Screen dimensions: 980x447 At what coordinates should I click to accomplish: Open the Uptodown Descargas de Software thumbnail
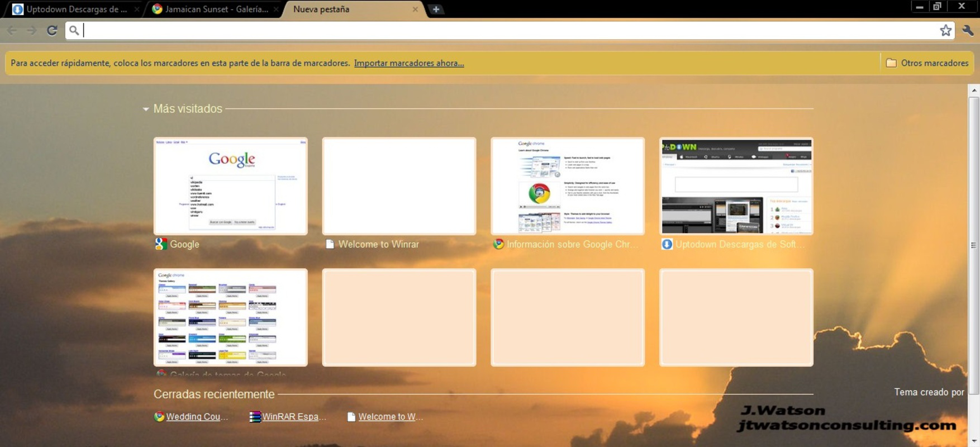pyautogui.click(x=736, y=186)
